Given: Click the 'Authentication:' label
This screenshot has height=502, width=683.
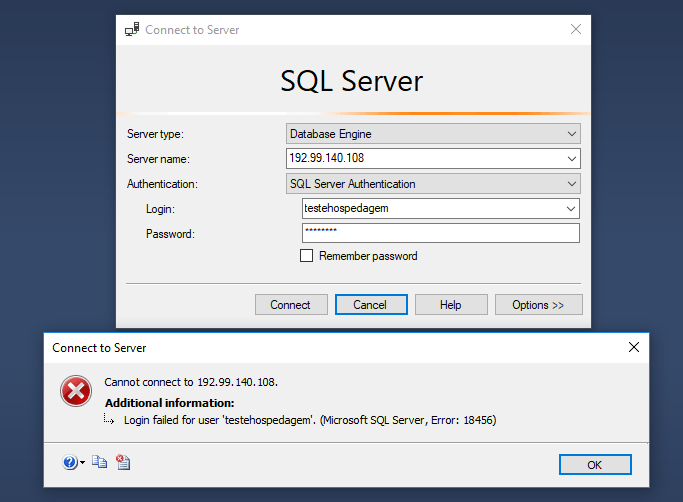Looking at the screenshot, I should pos(162,184).
